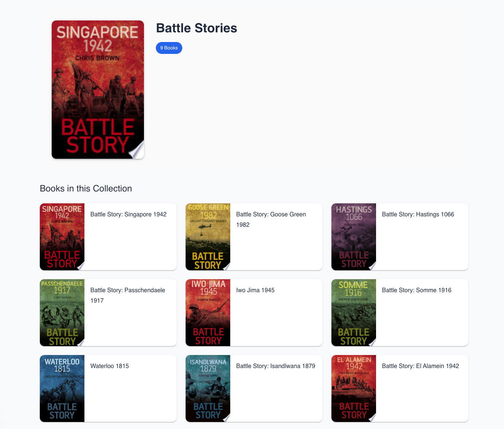This screenshot has height=429, width=504.
Task: Open Battle Story: Isandlwana 1879 title
Action: [x=276, y=366]
